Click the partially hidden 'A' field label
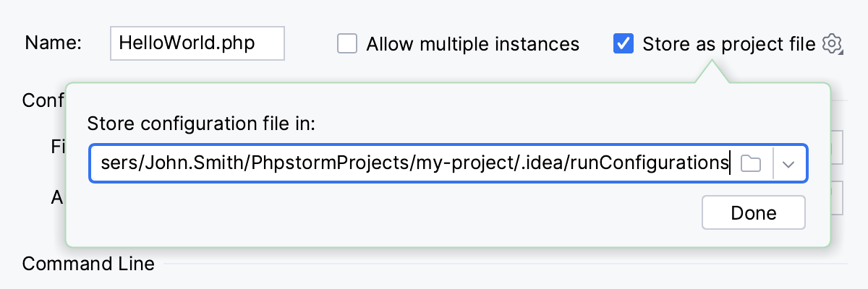The height and width of the screenshot is (289, 868). (x=58, y=197)
